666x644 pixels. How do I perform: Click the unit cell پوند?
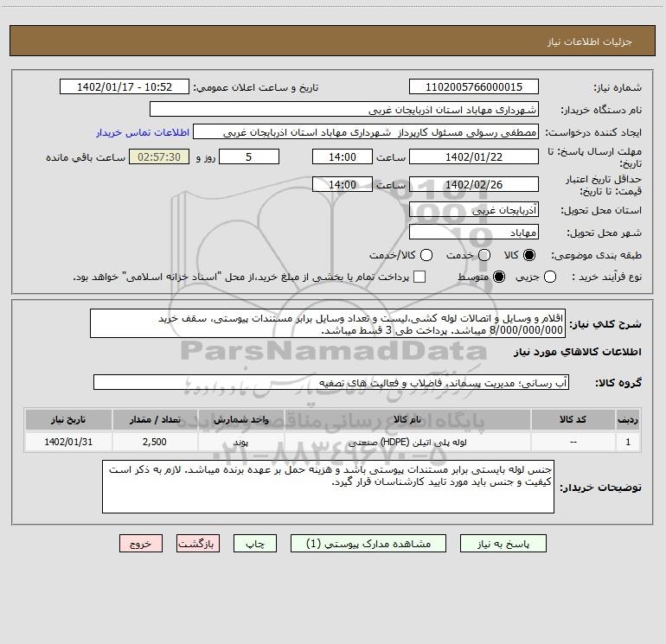click(240, 442)
